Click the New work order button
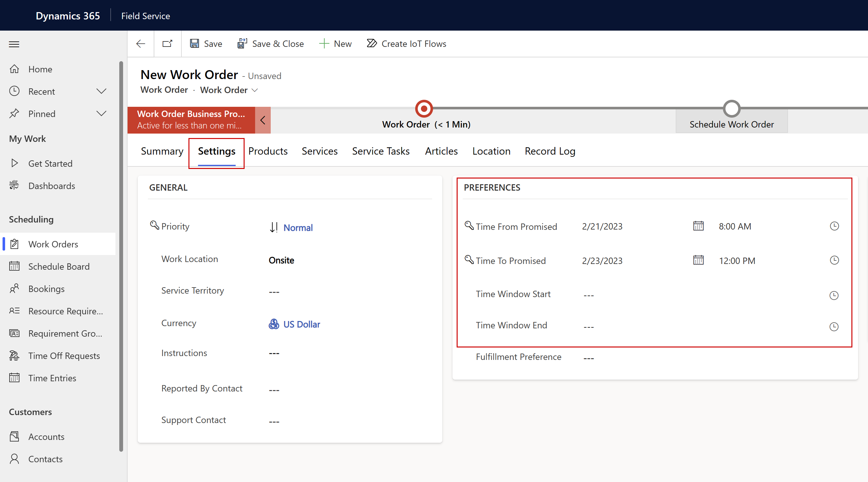The height and width of the screenshot is (482, 868). point(335,43)
